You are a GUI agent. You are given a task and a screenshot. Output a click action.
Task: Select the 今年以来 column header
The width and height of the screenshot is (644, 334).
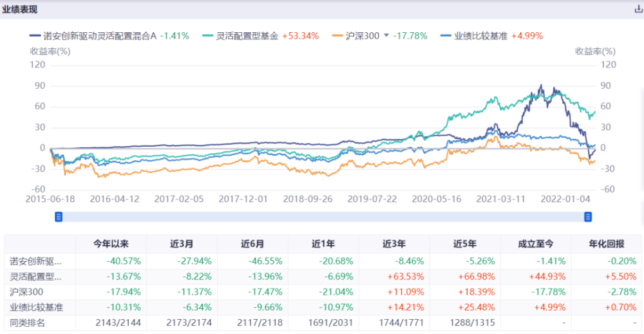pos(111,244)
